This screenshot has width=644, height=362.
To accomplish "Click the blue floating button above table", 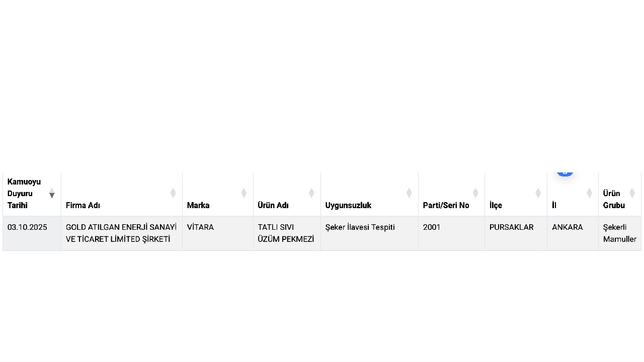I will [x=565, y=172].
